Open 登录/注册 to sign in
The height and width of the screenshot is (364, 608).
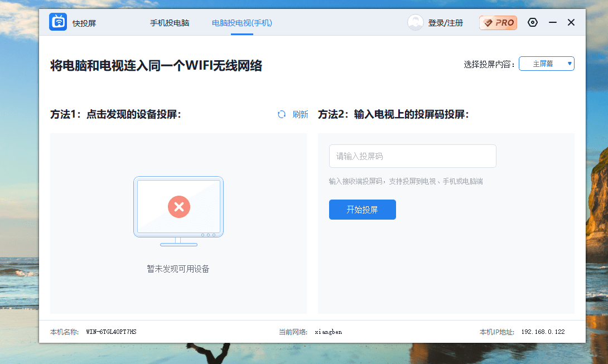point(445,23)
